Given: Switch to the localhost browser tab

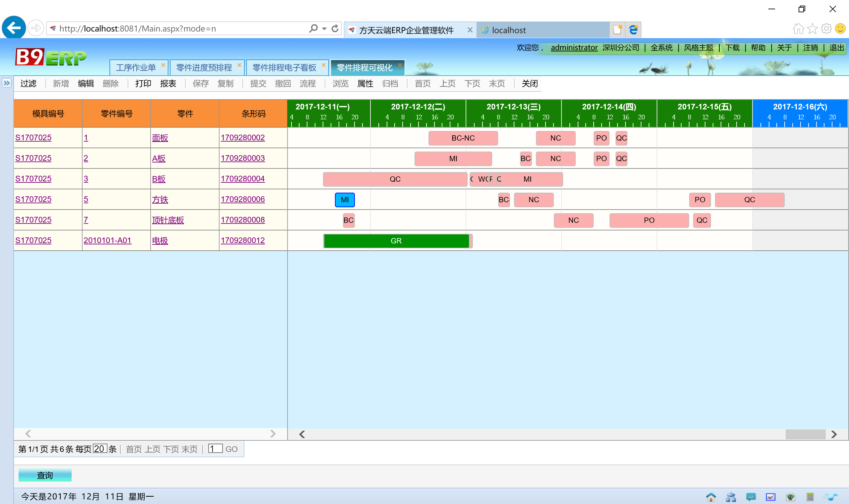Looking at the screenshot, I should [x=542, y=30].
